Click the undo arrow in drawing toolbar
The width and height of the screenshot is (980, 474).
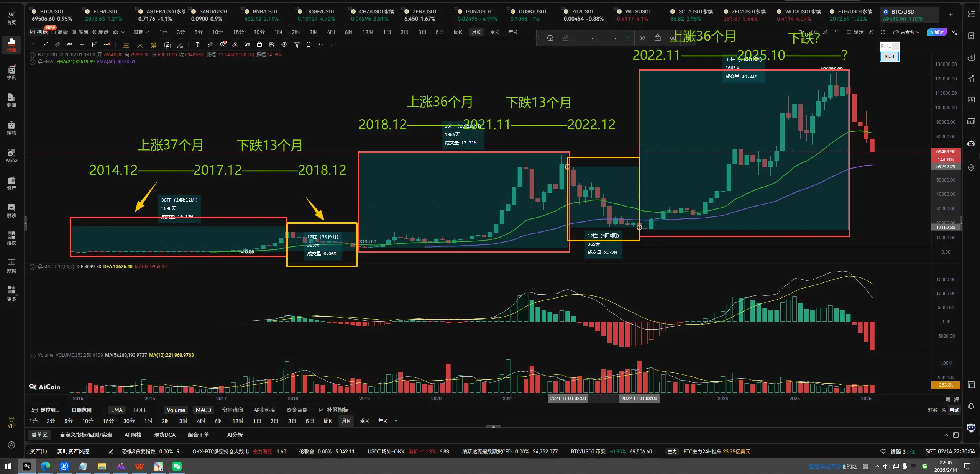[321, 45]
